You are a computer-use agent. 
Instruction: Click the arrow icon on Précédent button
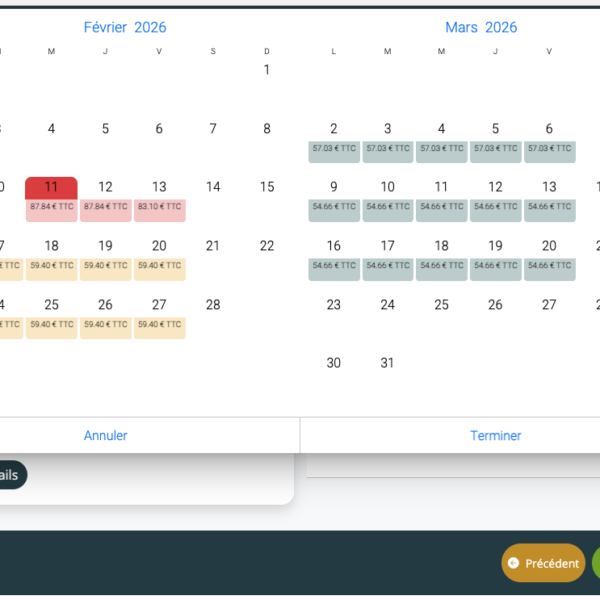(514, 563)
